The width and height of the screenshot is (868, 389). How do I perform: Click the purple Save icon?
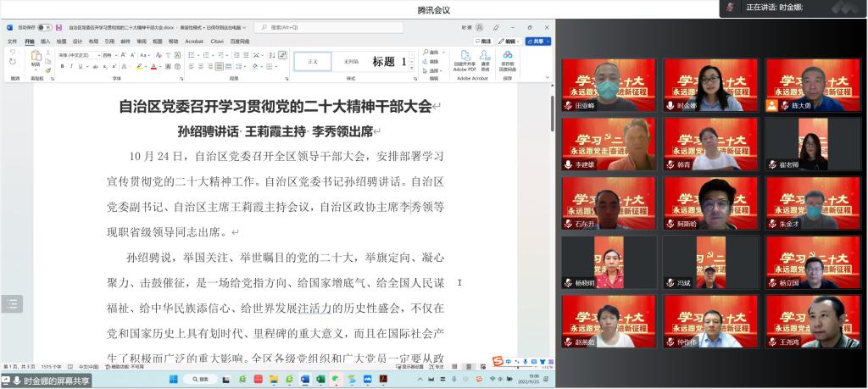[58, 27]
